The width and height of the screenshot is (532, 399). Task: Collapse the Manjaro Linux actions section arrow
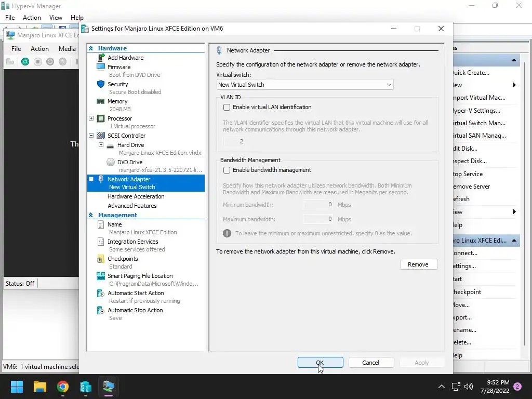click(514, 241)
